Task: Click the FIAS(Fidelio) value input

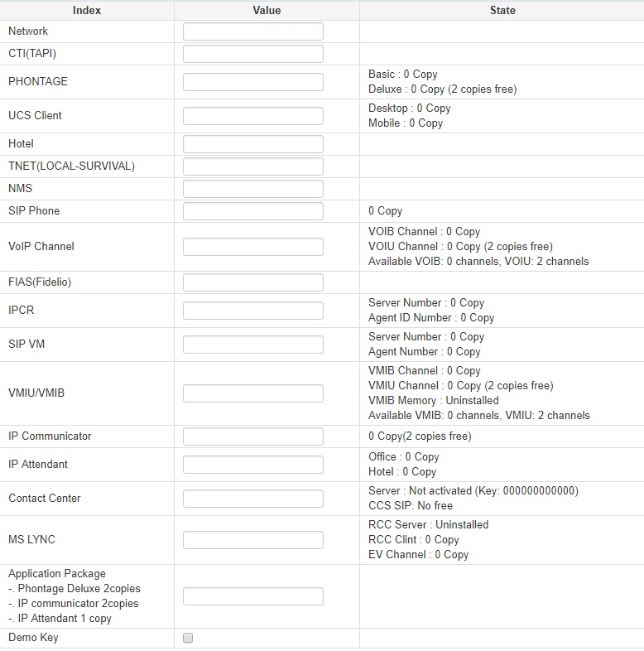Action: coord(252,282)
